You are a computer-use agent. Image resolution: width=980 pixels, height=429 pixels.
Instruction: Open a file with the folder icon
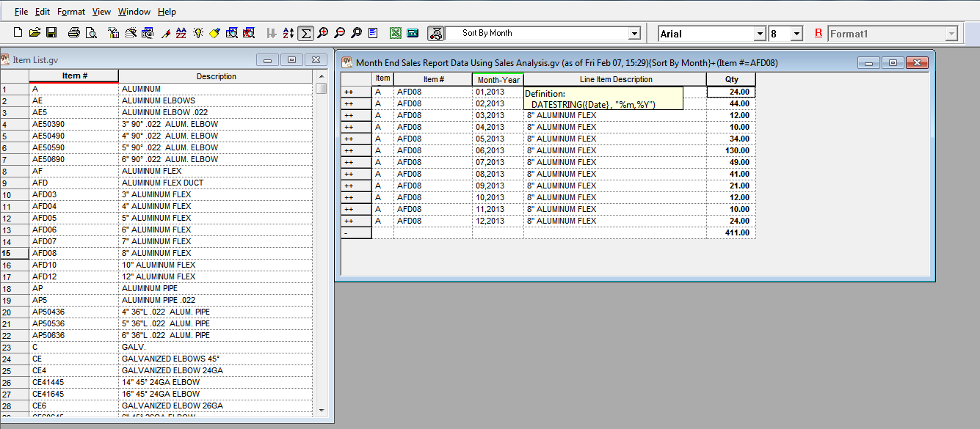tap(35, 33)
